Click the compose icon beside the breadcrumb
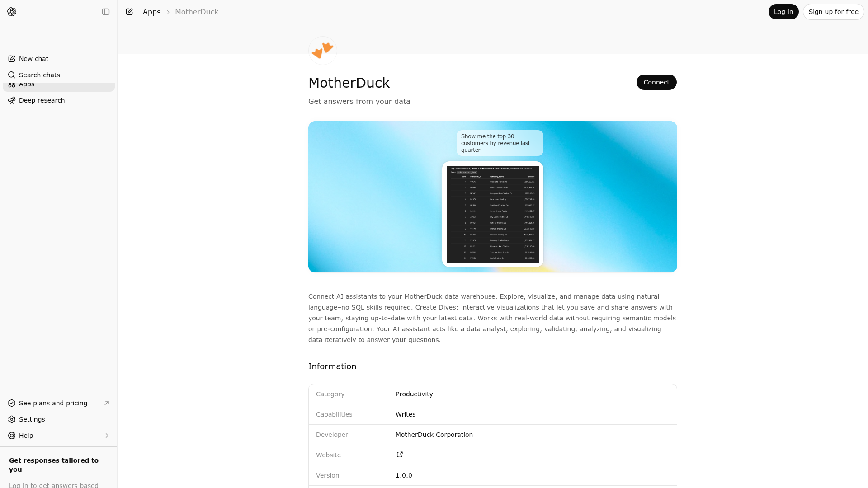This screenshot has width=868, height=488. point(129,12)
